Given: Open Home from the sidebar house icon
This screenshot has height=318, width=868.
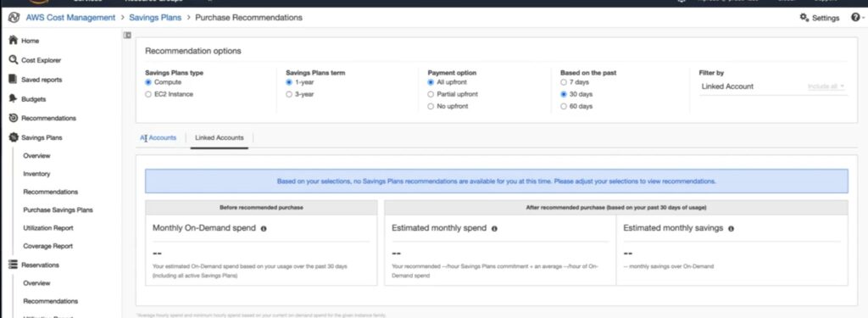Looking at the screenshot, I should (13, 41).
